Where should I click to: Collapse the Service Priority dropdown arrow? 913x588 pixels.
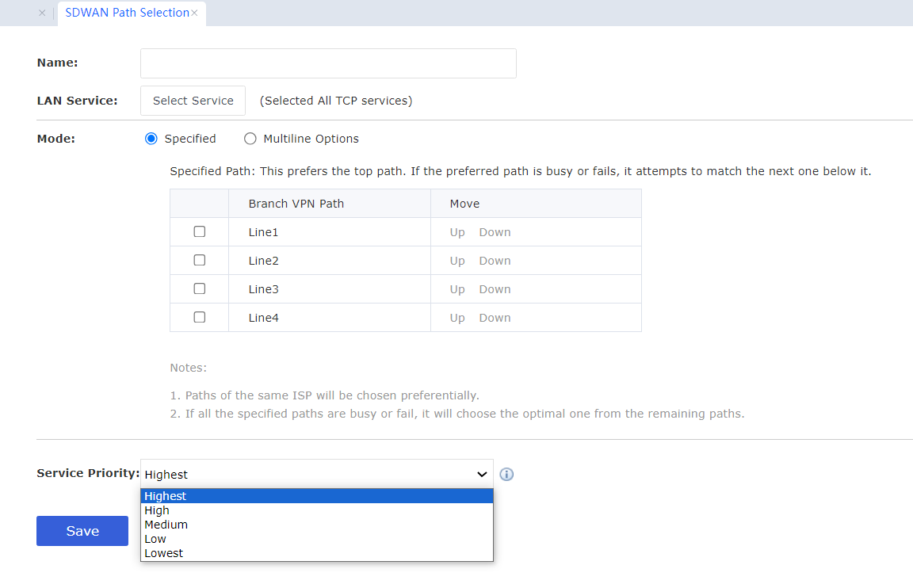point(481,474)
